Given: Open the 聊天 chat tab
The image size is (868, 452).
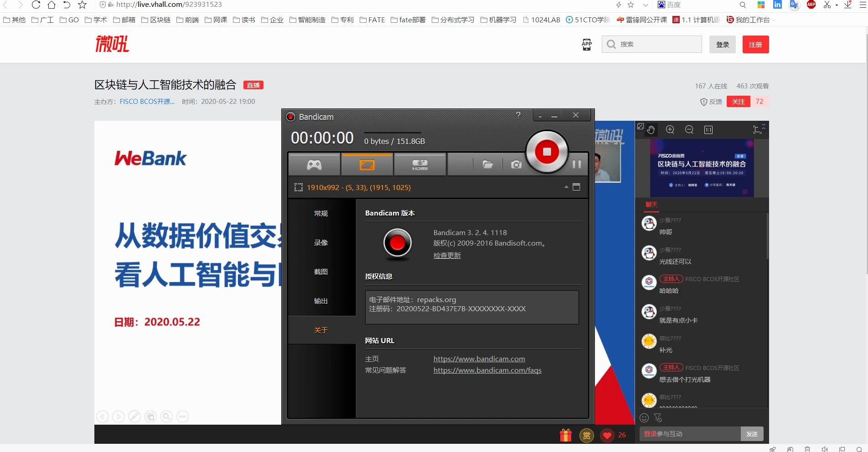Looking at the screenshot, I should (x=651, y=205).
